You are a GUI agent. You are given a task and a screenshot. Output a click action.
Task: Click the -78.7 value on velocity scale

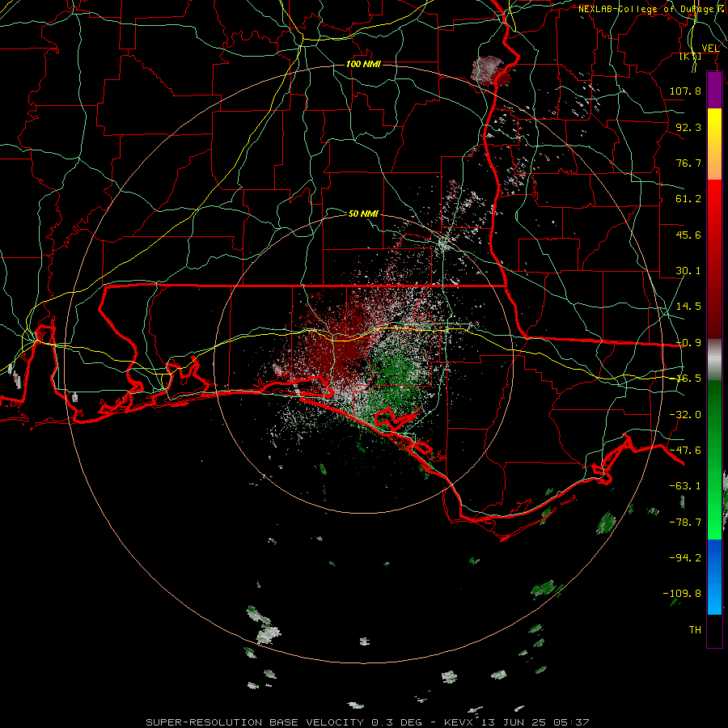[685, 522]
